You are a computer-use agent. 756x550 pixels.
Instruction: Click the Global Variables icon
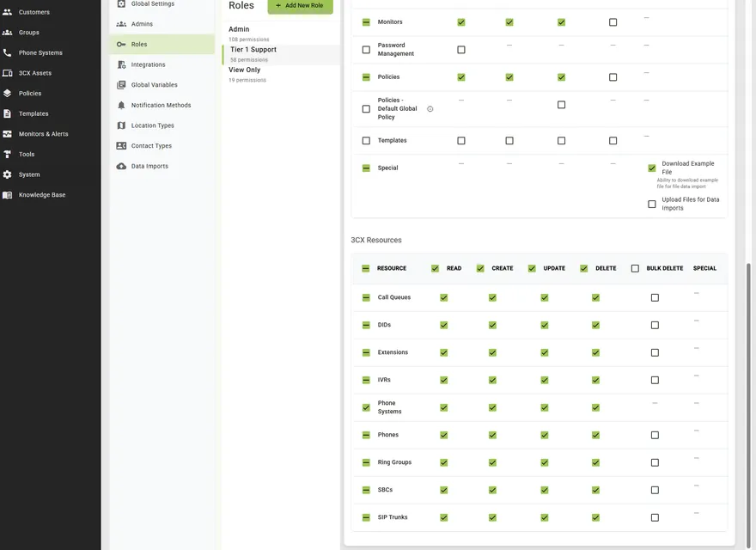(x=121, y=84)
